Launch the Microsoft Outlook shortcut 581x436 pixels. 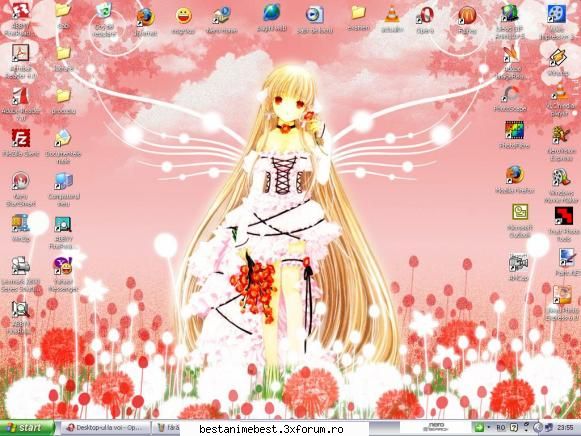(x=520, y=212)
